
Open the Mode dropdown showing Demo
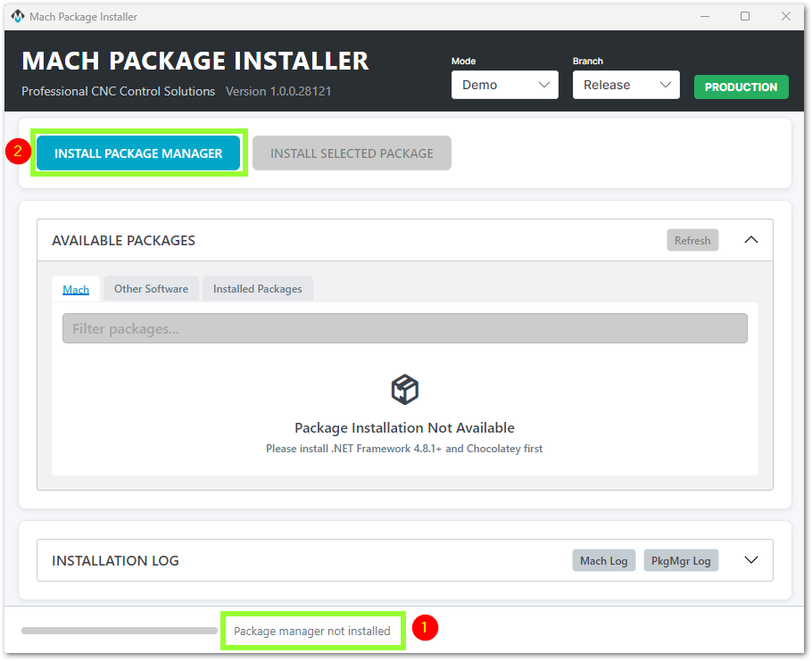pos(504,85)
